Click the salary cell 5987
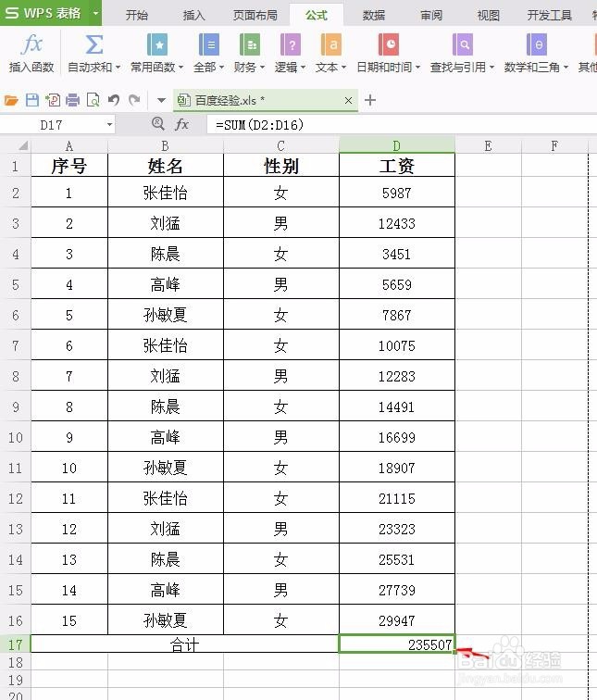 coord(397,193)
